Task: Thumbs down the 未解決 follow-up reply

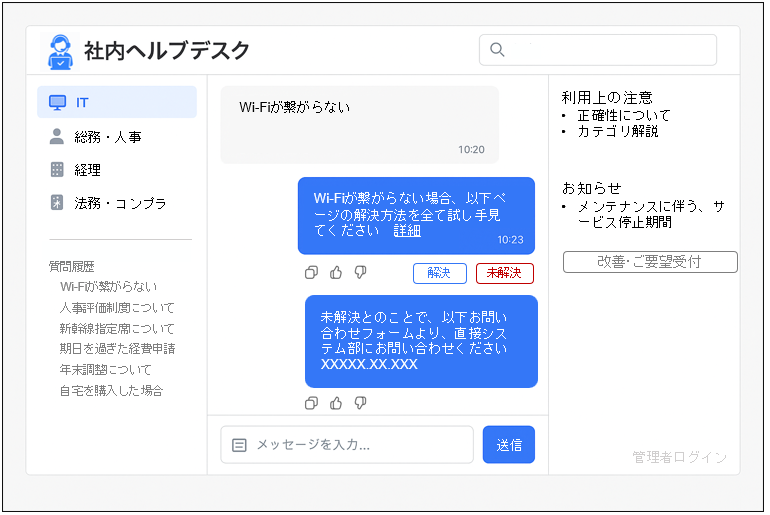Action: point(361,403)
